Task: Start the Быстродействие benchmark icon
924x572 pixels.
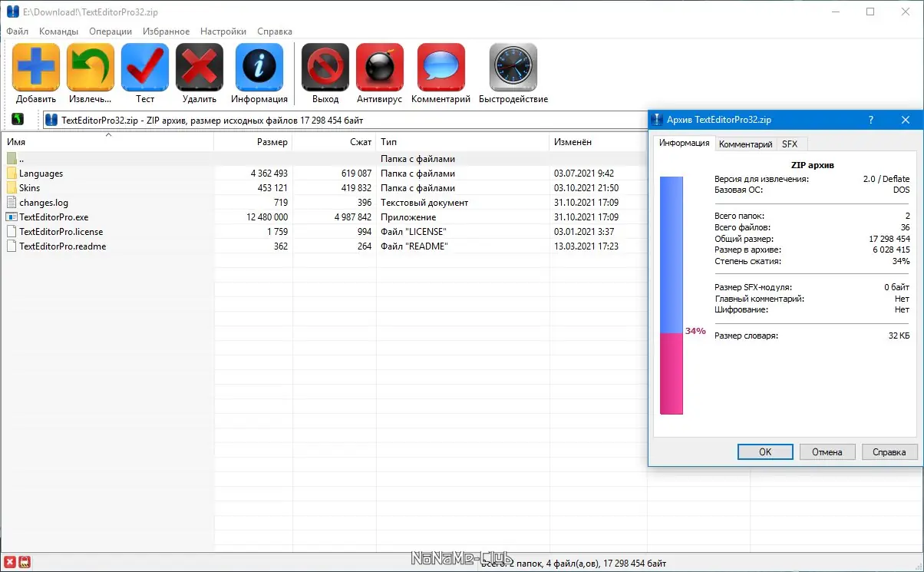Action: pyautogui.click(x=512, y=67)
